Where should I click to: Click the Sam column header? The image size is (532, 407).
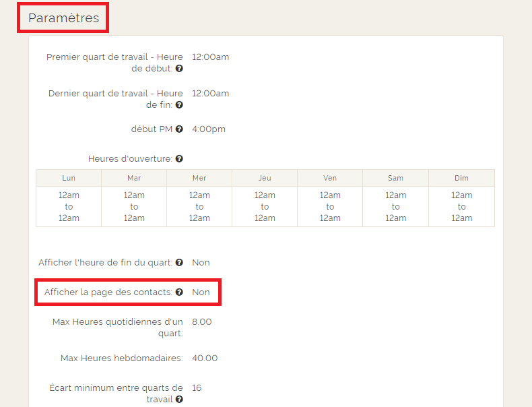point(395,178)
